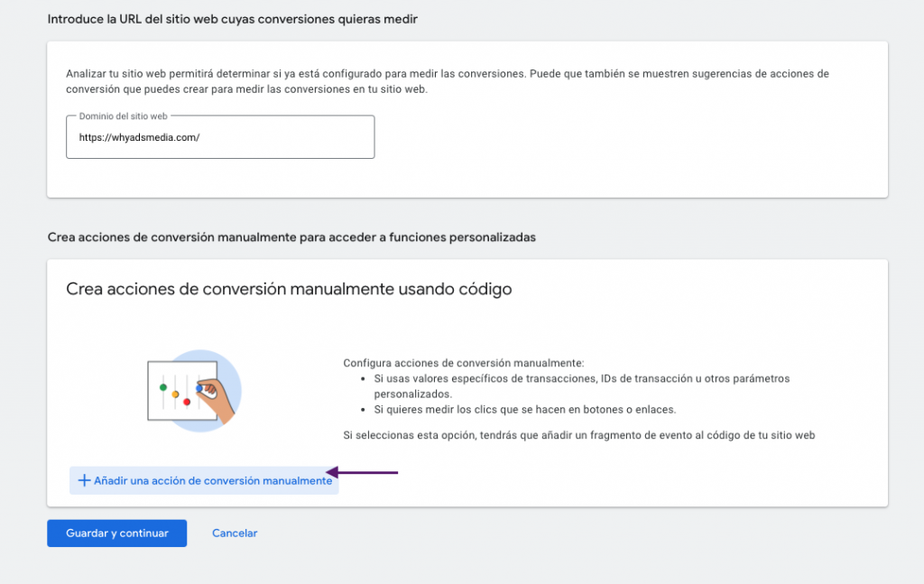Click the green dot in the illustration

tap(163, 387)
